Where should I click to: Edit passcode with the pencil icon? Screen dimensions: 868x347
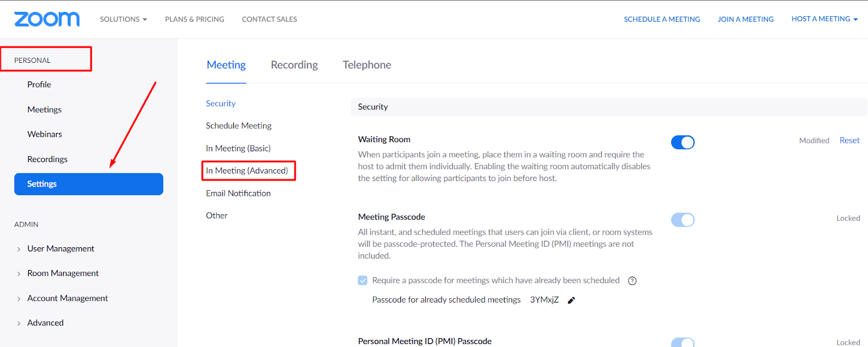[571, 300]
